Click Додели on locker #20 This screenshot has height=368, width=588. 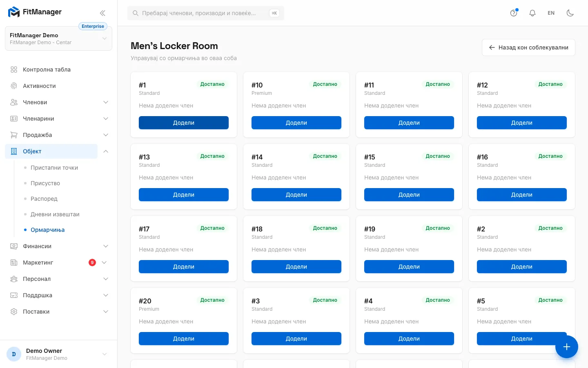point(184,339)
